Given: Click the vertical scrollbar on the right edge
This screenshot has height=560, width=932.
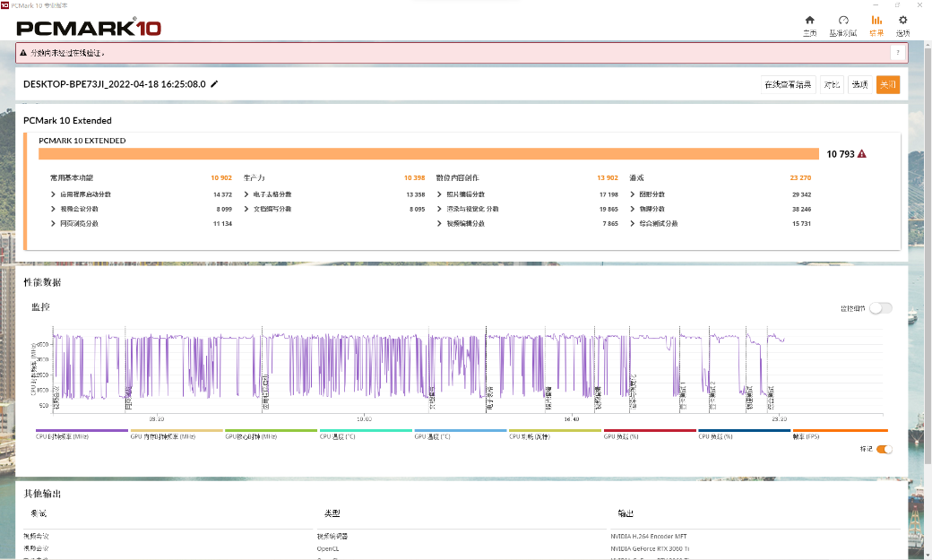Looking at the screenshot, I should [x=928, y=255].
